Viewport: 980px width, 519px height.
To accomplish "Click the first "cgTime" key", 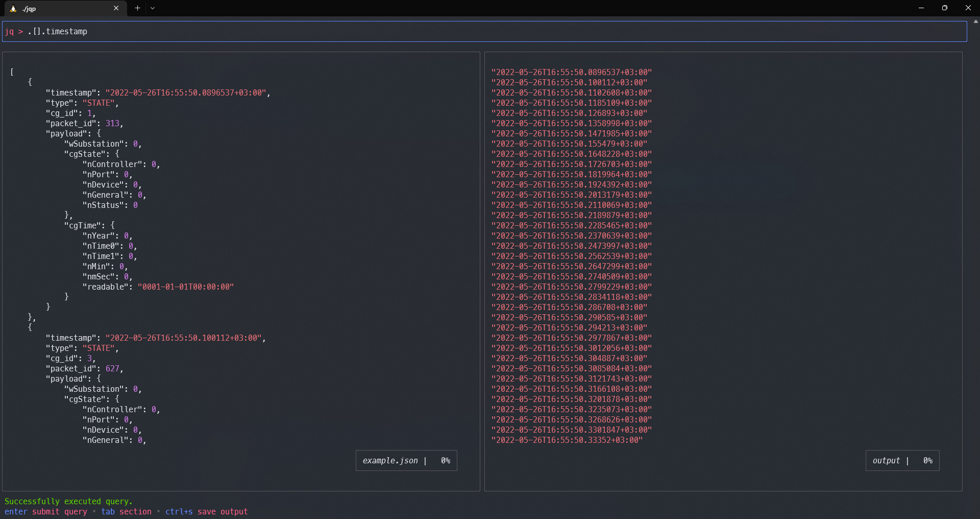I will click(83, 225).
